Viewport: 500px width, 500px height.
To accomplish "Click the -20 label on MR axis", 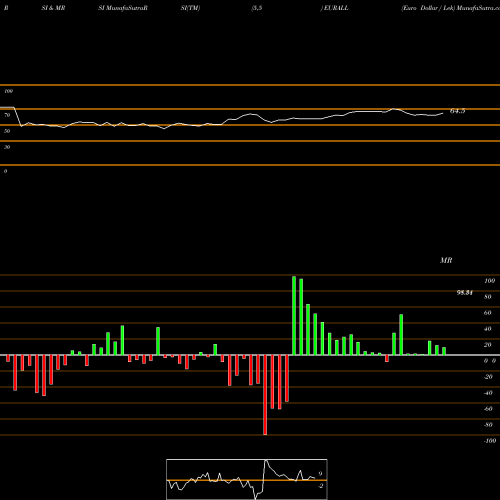I will [x=488, y=377].
